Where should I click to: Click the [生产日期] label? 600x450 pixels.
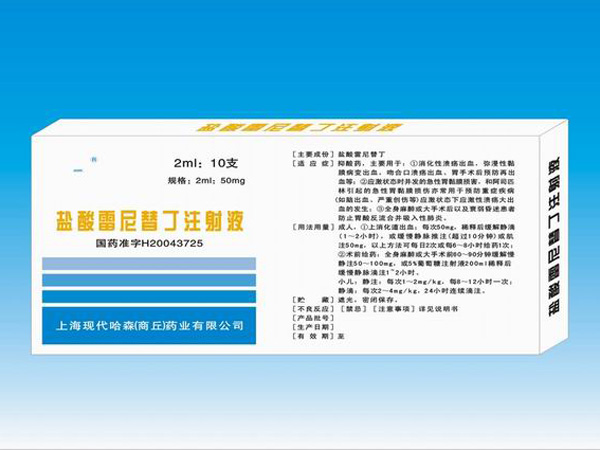coord(313,327)
